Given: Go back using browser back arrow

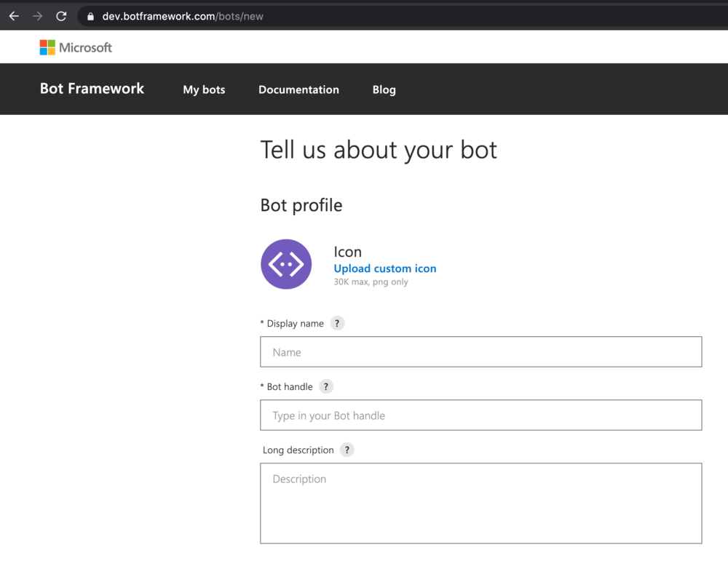Looking at the screenshot, I should coord(14,16).
